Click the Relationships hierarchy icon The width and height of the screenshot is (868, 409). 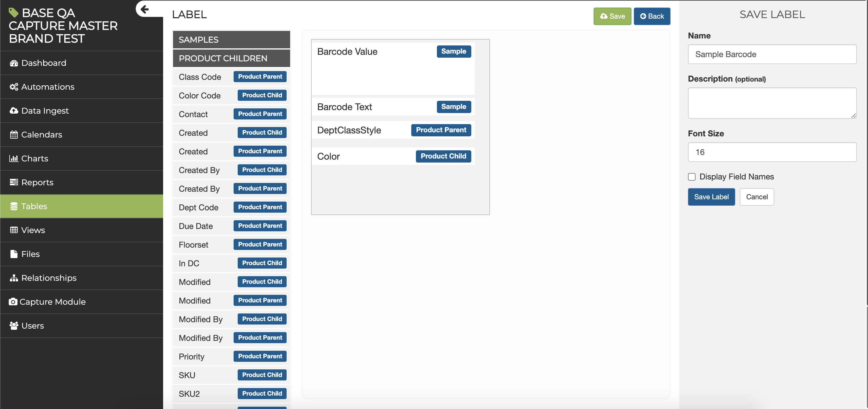14,278
